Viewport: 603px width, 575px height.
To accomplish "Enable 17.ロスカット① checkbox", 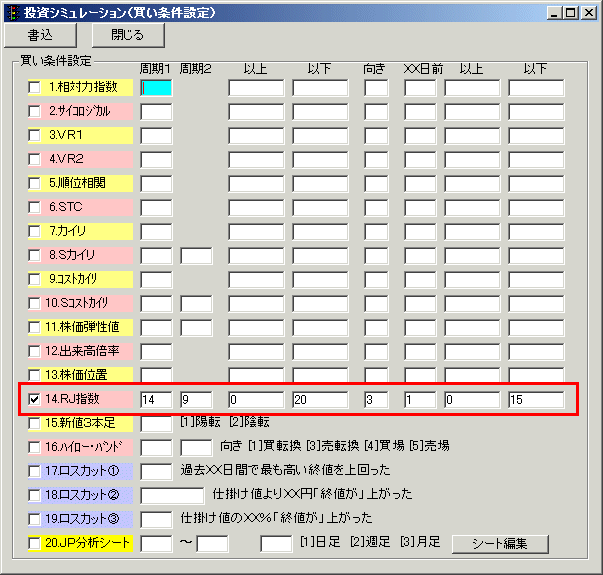I will pyautogui.click(x=34, y=471).
